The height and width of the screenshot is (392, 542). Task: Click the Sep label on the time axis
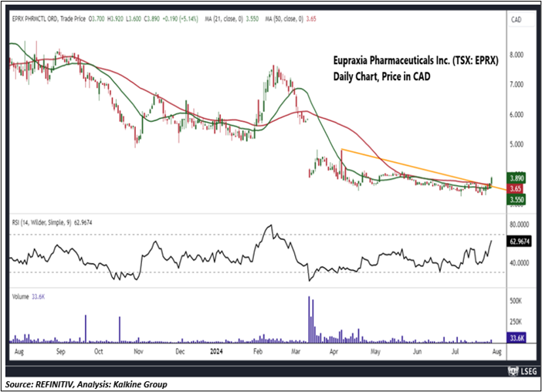click(x=60, y=352)
